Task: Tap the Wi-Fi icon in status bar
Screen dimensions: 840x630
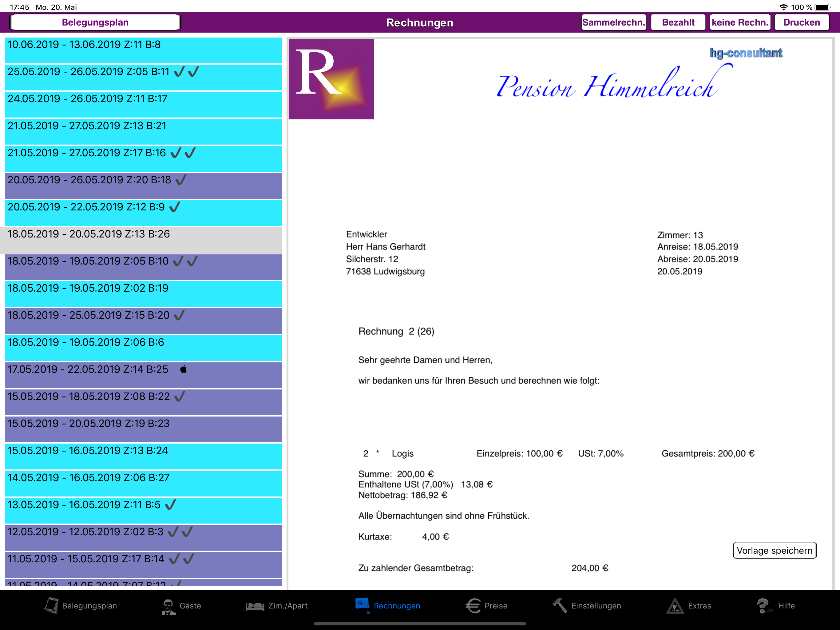Action: [x=783, y=7]
